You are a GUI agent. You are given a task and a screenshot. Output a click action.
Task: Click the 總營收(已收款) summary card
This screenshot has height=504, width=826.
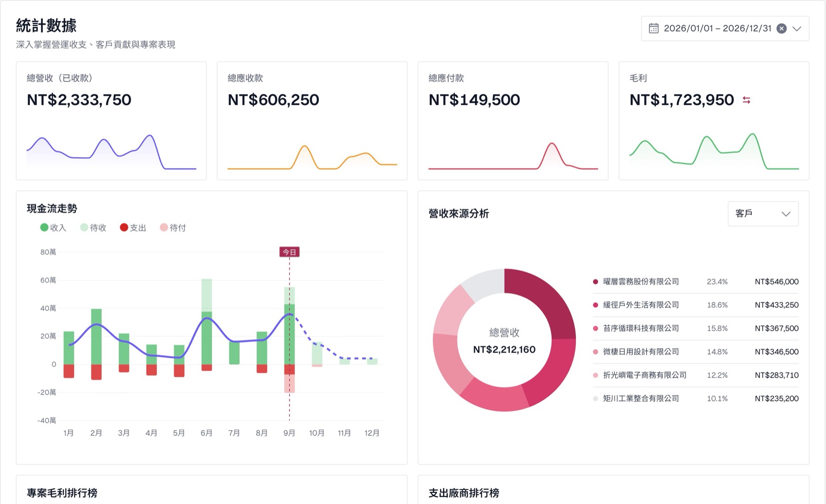111,121
